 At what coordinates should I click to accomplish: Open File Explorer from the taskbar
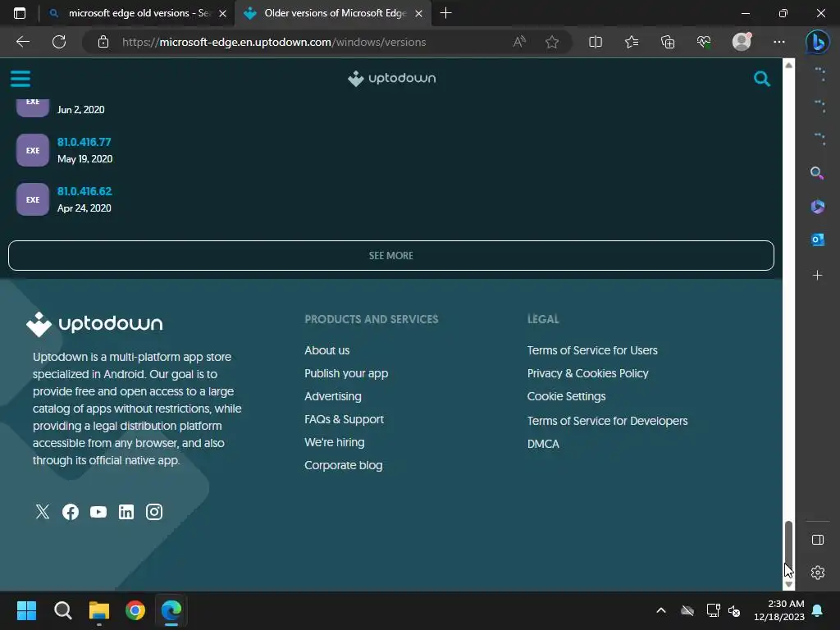pyautogui.click(x=99, y=610)
